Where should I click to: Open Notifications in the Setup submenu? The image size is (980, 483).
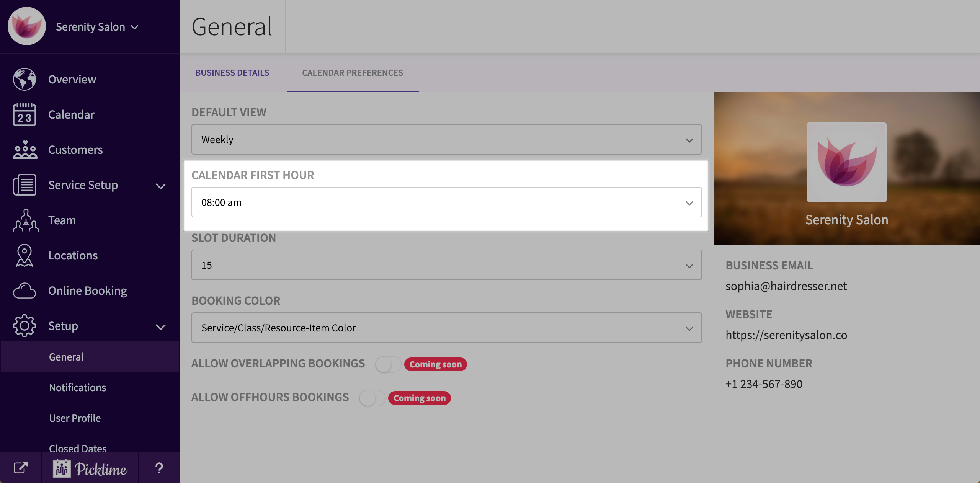(x=77, y=387)
